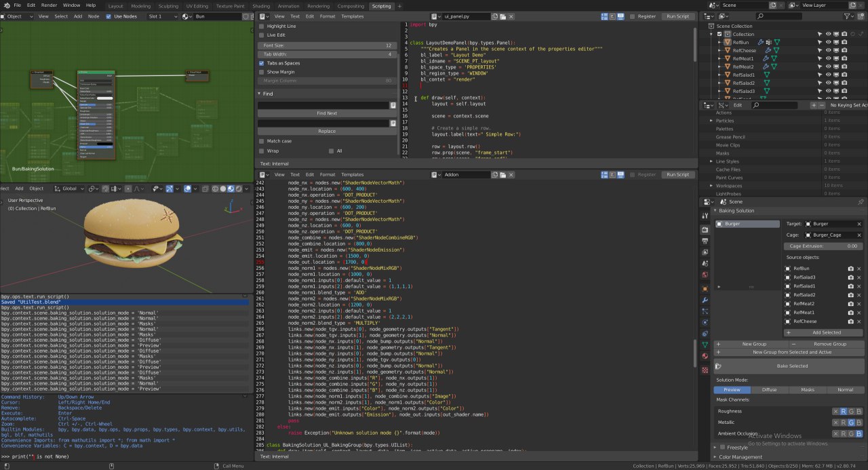Viewport: 868px width, 470px height.
Task: Switch to the UV Editing workspace tab
Action: point(197,5)
